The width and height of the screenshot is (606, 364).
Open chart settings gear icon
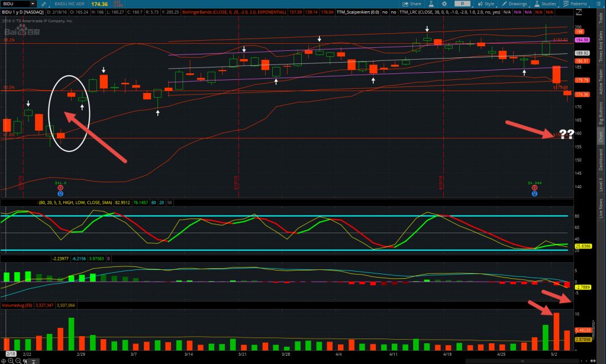pyautogui.click(x=444, y=4)
